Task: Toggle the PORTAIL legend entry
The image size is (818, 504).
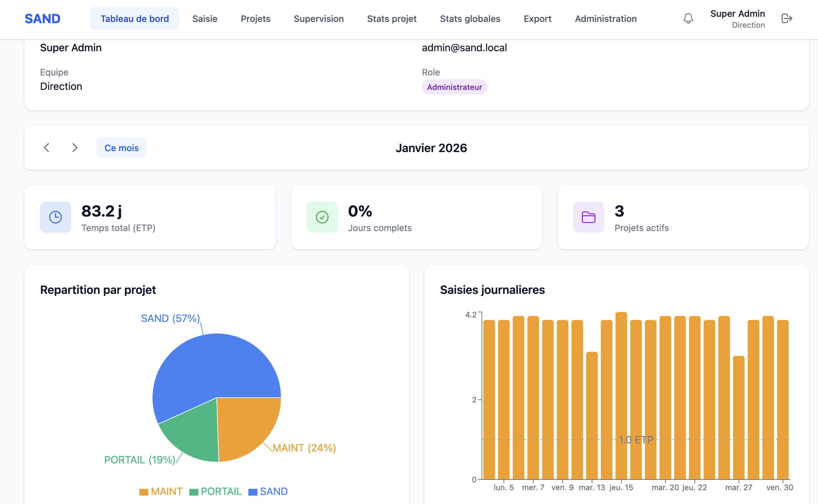Action: 215,491
